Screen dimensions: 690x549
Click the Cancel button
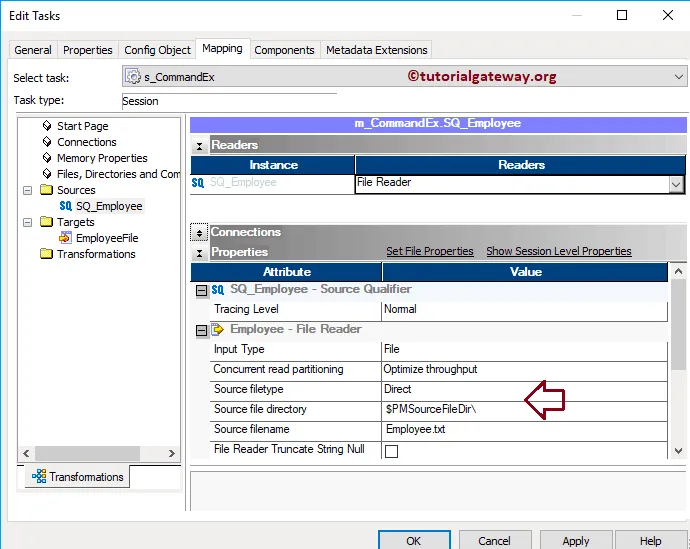coord(494,540)
